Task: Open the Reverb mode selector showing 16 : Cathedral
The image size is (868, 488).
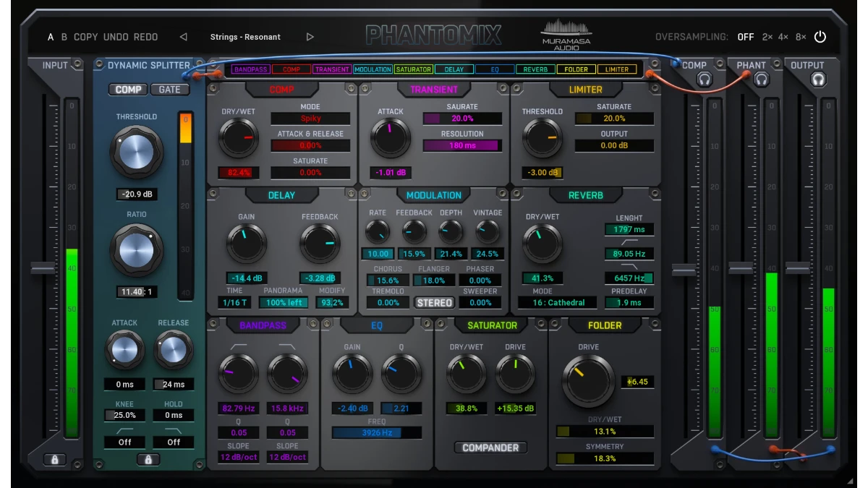Action: point(557,302)
